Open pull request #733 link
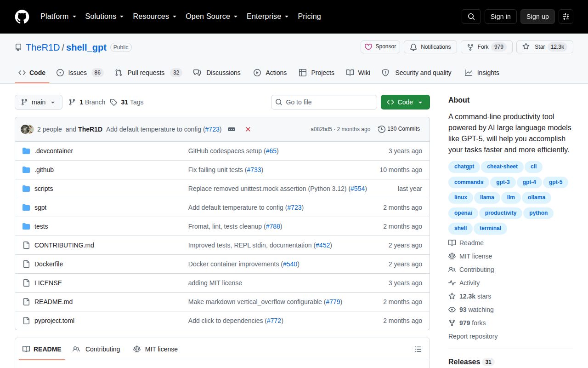The image size is (588, 368). point(254,170)
